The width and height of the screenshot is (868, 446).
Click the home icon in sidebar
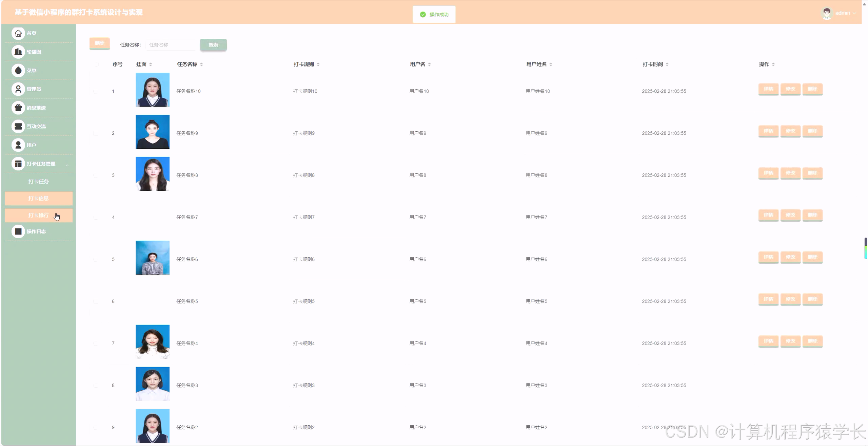pyautogui.click(x=18, y=33)
